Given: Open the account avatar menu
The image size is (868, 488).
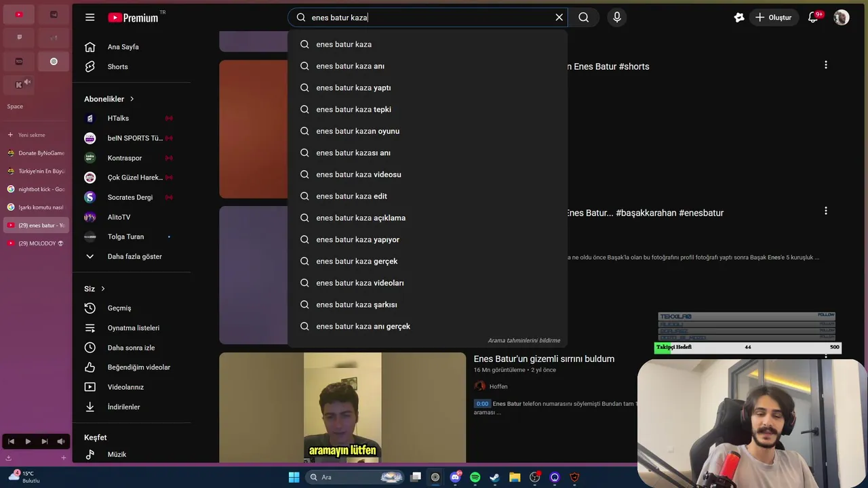Looking at the screenshot, I should [842, 18].
